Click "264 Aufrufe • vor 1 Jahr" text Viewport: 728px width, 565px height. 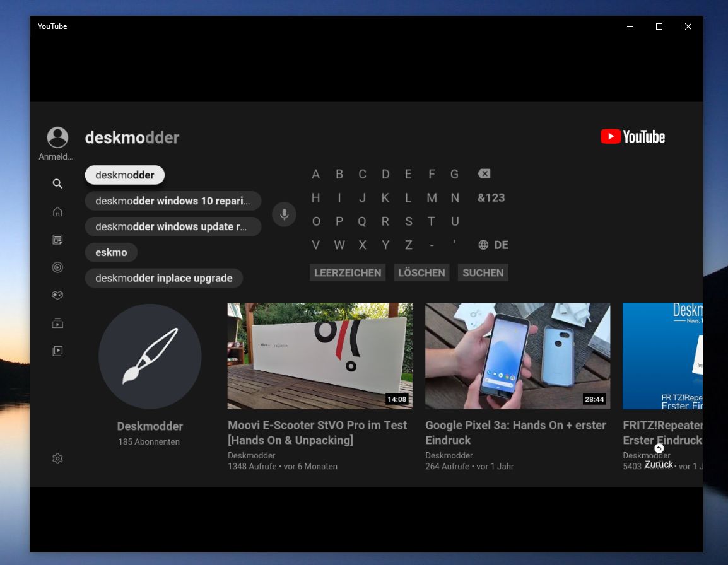click(469, 466)
